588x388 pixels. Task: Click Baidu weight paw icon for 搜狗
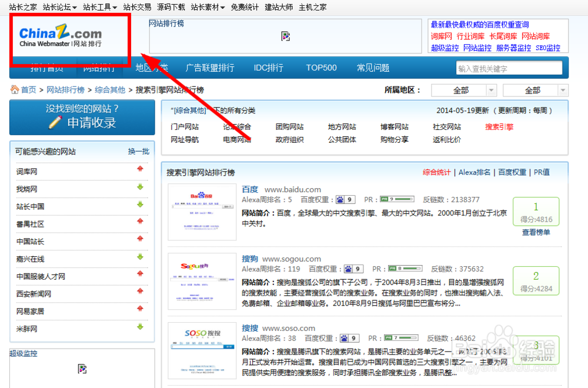(348, 269)
